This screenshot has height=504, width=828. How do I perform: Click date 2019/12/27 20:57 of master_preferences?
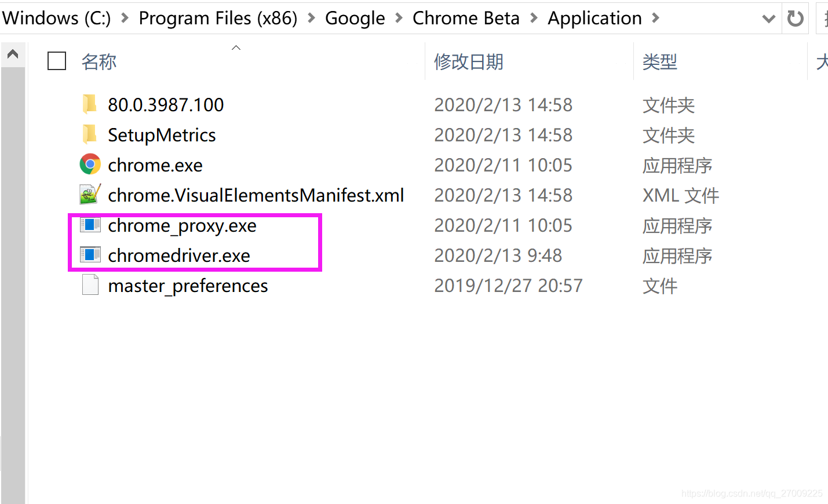tap(508, 286)
